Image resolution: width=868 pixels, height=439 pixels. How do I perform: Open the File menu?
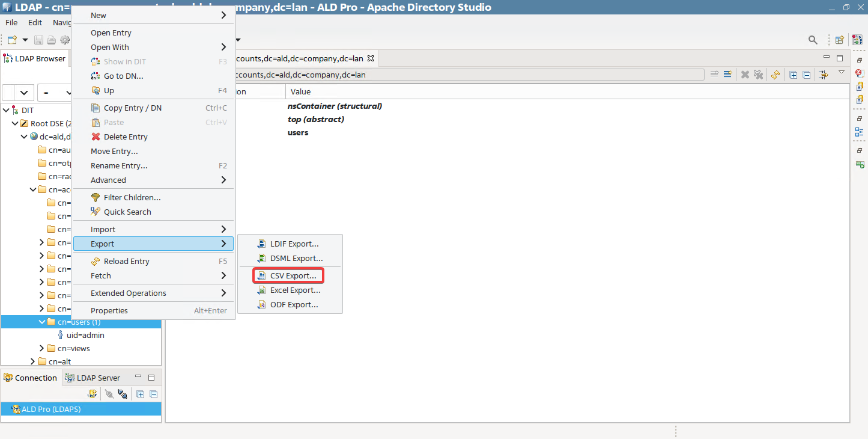11,22
